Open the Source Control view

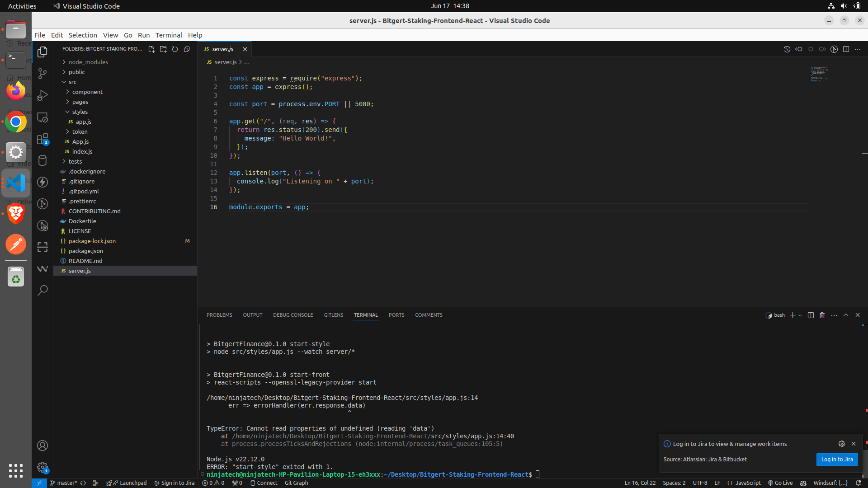42,74
